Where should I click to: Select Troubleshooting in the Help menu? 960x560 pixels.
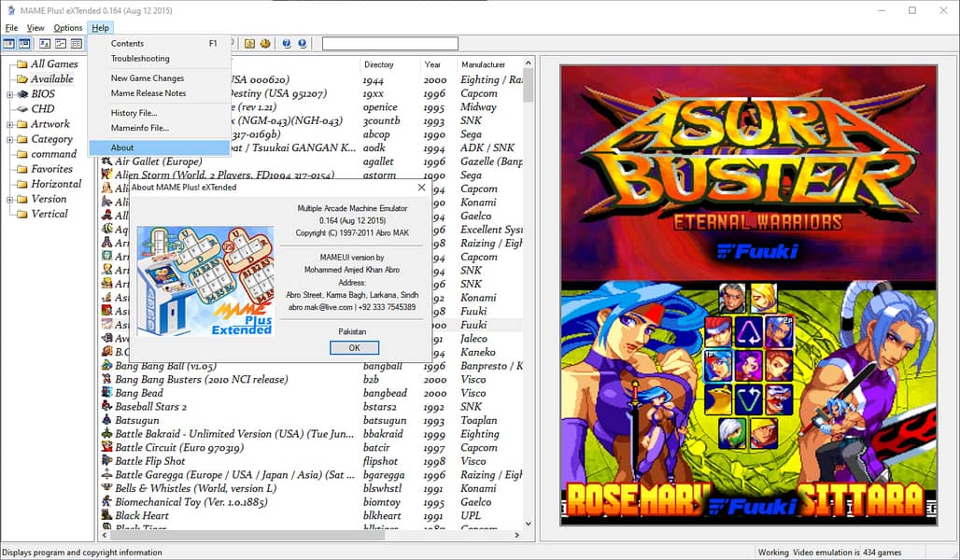tap(159, 58)
